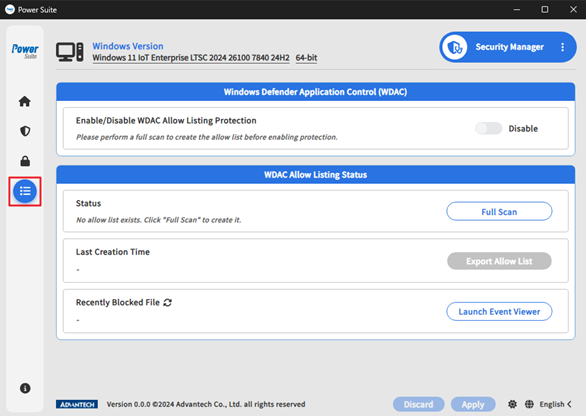586x418 pixels.
Task: Click the 64-bit label
Action: (306, 58)
